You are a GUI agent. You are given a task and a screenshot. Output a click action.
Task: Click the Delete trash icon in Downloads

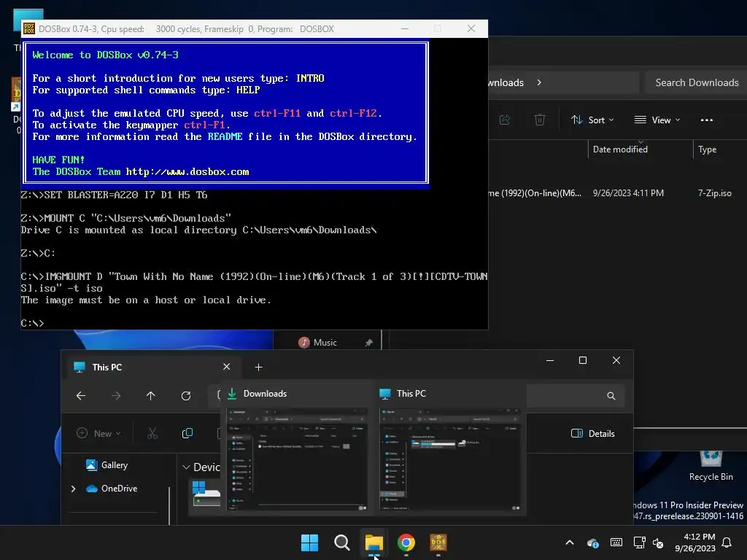(539, 120)
